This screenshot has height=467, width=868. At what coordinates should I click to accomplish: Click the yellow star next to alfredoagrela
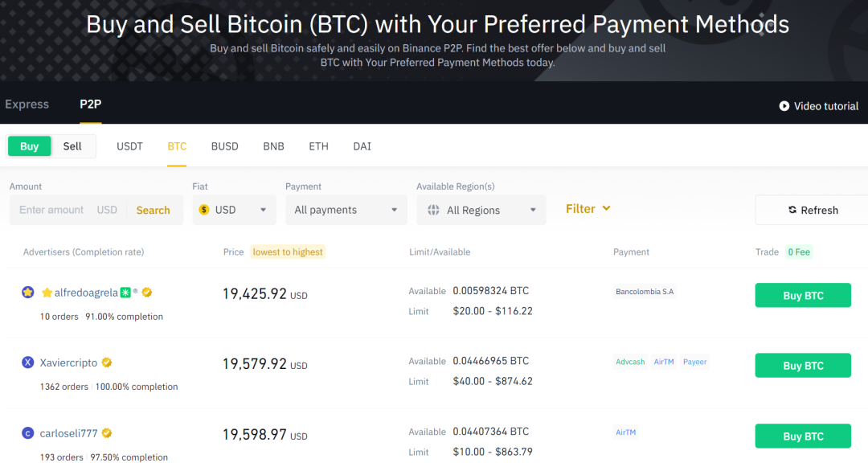coord(47,293)
